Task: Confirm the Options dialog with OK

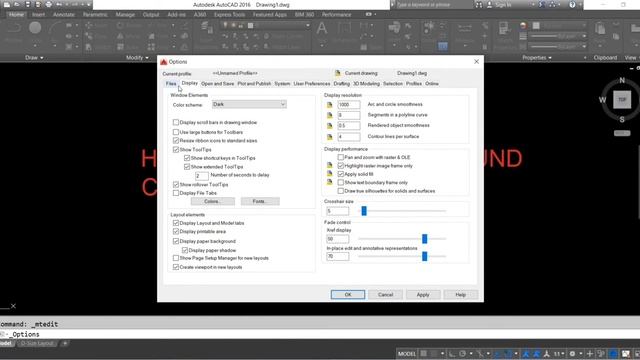Action: point(348,295)
